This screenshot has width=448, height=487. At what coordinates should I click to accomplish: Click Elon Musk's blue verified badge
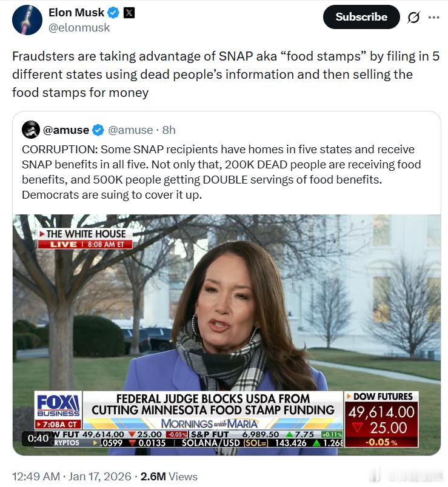(114, 12)
